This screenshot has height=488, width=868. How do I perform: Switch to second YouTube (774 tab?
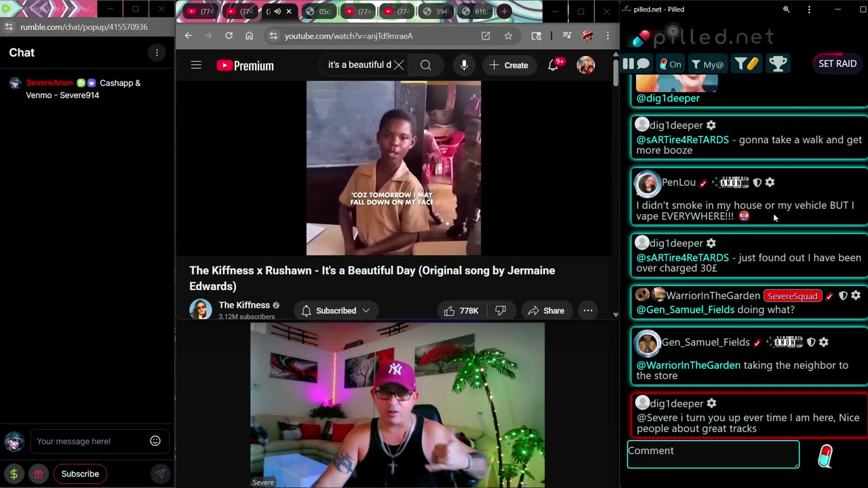(240, 12)
